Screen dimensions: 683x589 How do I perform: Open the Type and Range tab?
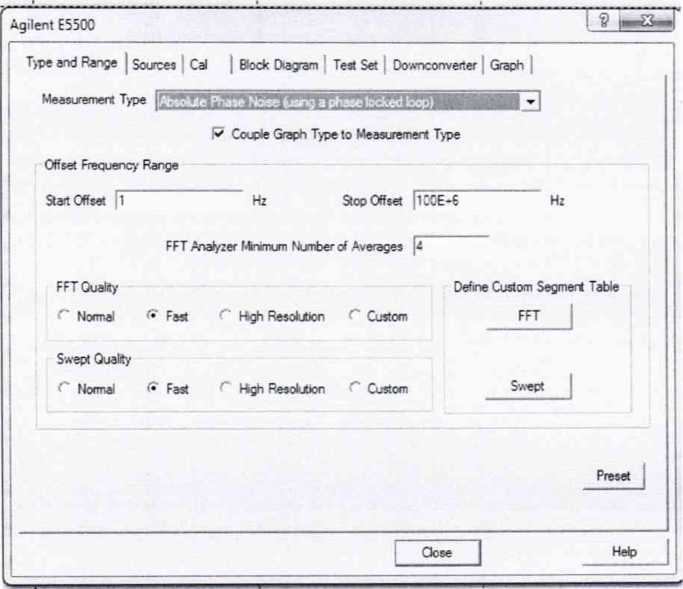72,63
